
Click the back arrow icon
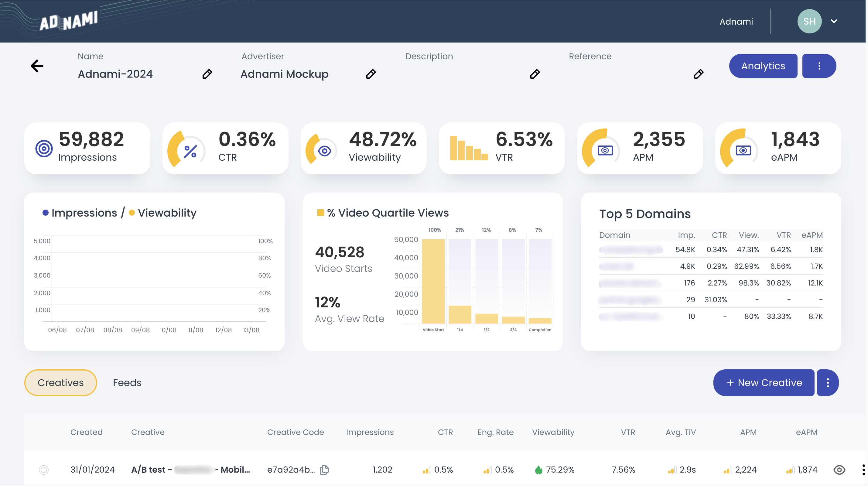point(37,66)
